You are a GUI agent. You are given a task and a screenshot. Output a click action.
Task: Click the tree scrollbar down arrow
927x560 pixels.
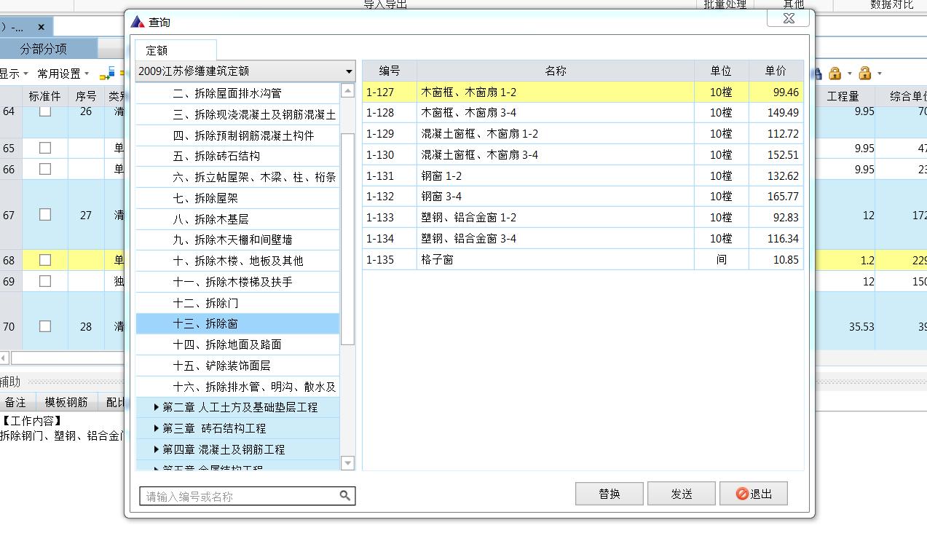(347, 463)
